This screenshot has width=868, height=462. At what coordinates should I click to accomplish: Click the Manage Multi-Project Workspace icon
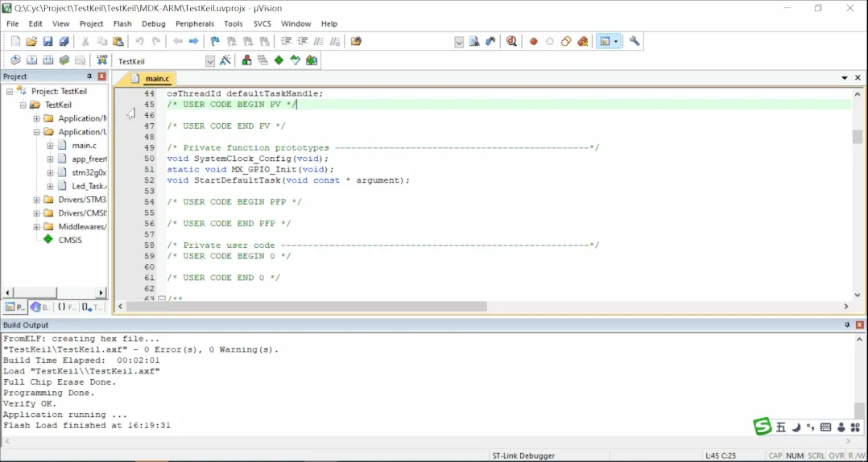263,60
